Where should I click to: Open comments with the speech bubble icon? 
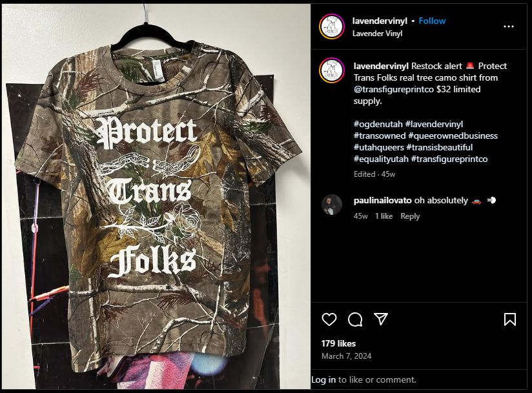click(x=355, y=319)
